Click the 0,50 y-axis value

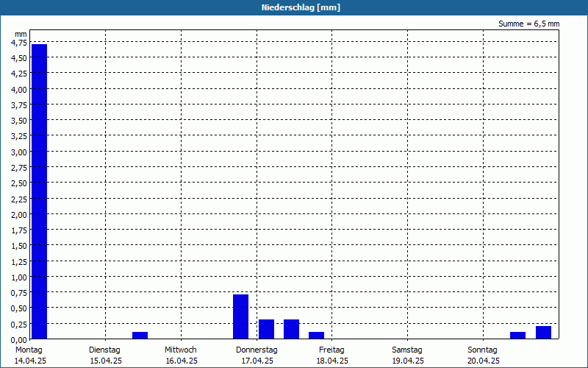[x=19, y=308]
